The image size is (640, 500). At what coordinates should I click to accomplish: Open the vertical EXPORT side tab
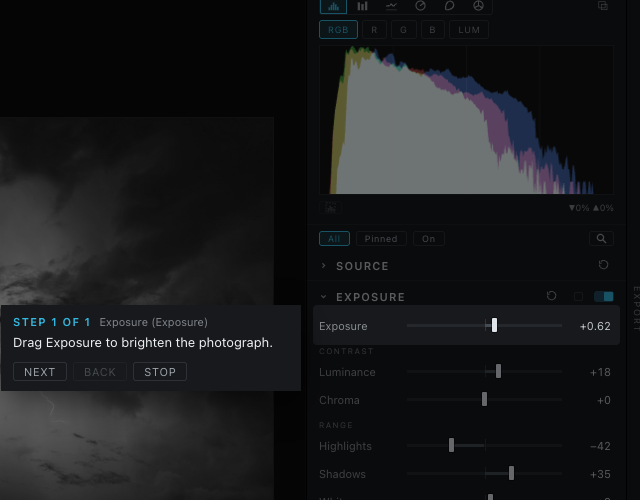636,308
